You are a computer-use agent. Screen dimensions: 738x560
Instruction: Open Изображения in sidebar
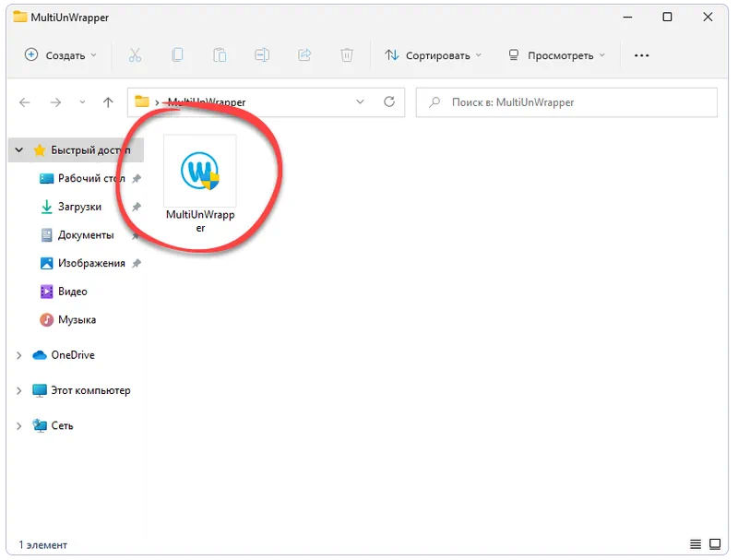(91, 263)
